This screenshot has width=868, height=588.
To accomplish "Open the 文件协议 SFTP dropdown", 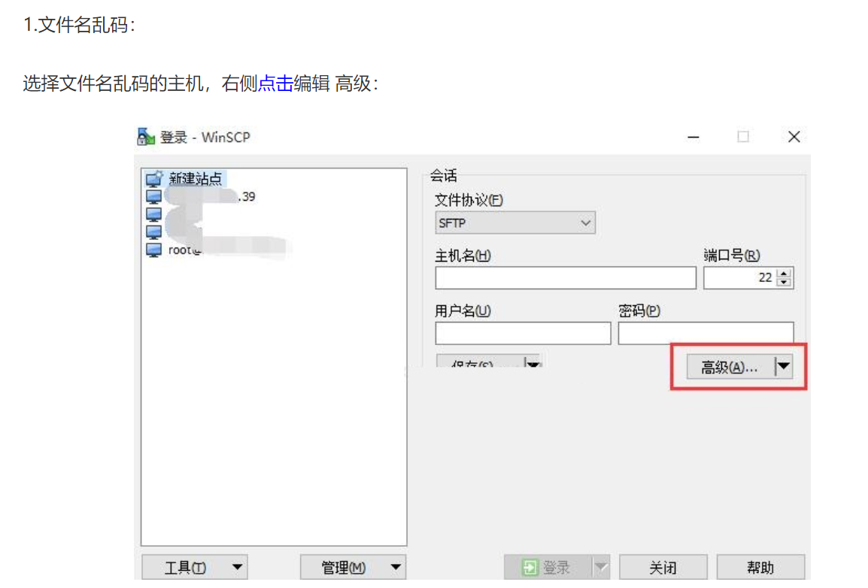I will pos(514,223).
